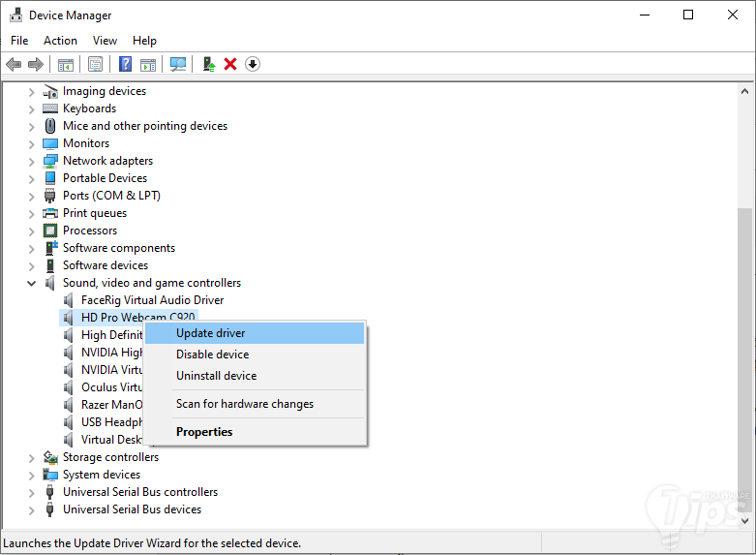This screenshot has width=756, height=555.
Task: Expand the System devices chevron
Action: [x=31, y=475]
